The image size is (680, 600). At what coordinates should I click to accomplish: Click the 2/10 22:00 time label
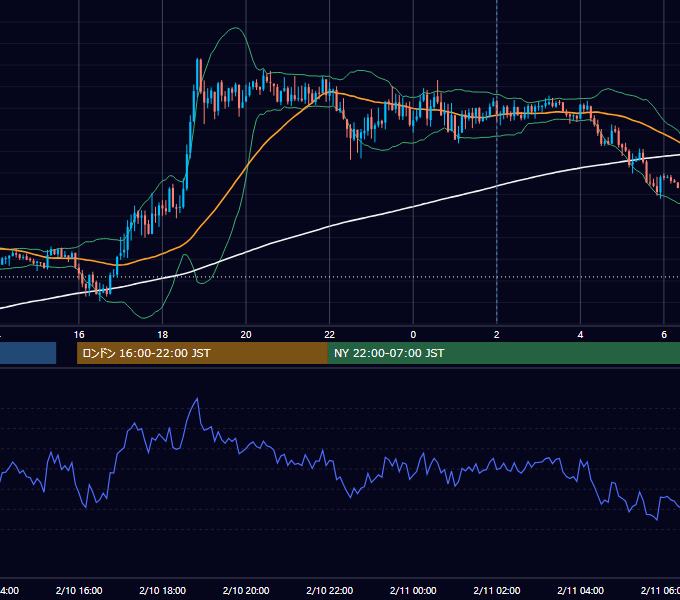330,590
